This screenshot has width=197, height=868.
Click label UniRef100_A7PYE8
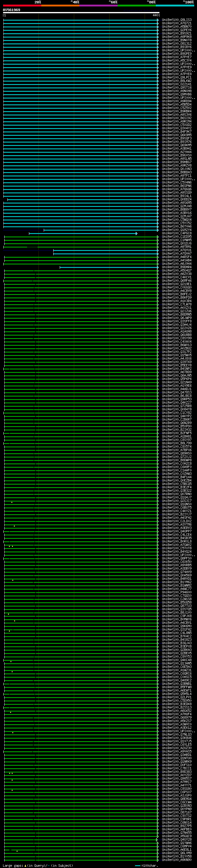(177, 74)
